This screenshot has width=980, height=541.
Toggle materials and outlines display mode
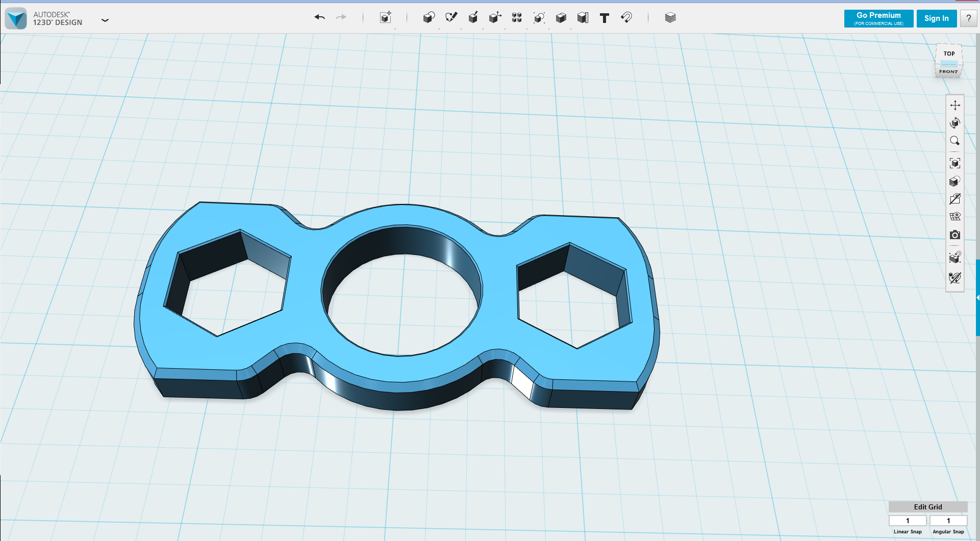click(x=955, y=181)
